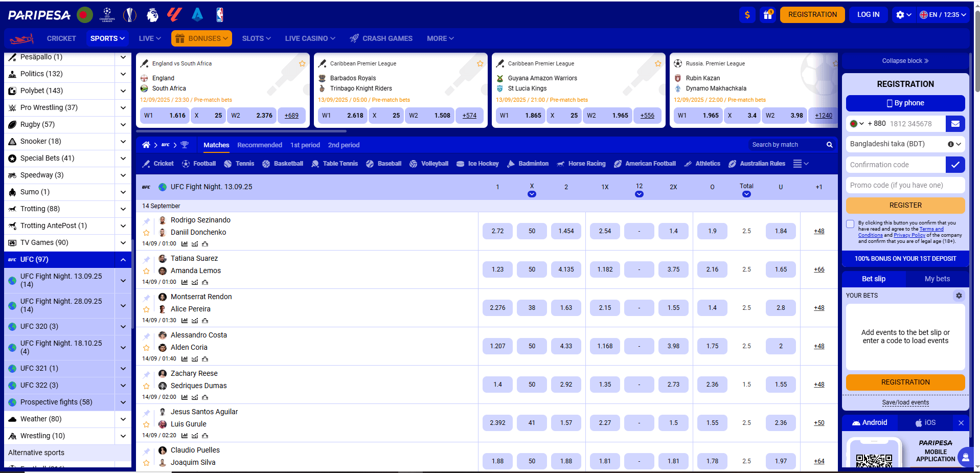Select the 1st period tab

pyautogui.click(x=305, y=145)
